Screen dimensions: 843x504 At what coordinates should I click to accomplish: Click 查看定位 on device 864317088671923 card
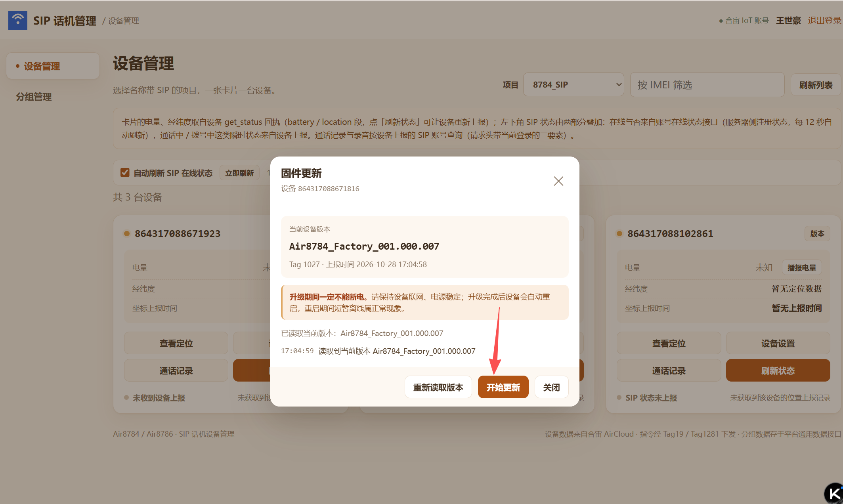[x=176, y=343]
